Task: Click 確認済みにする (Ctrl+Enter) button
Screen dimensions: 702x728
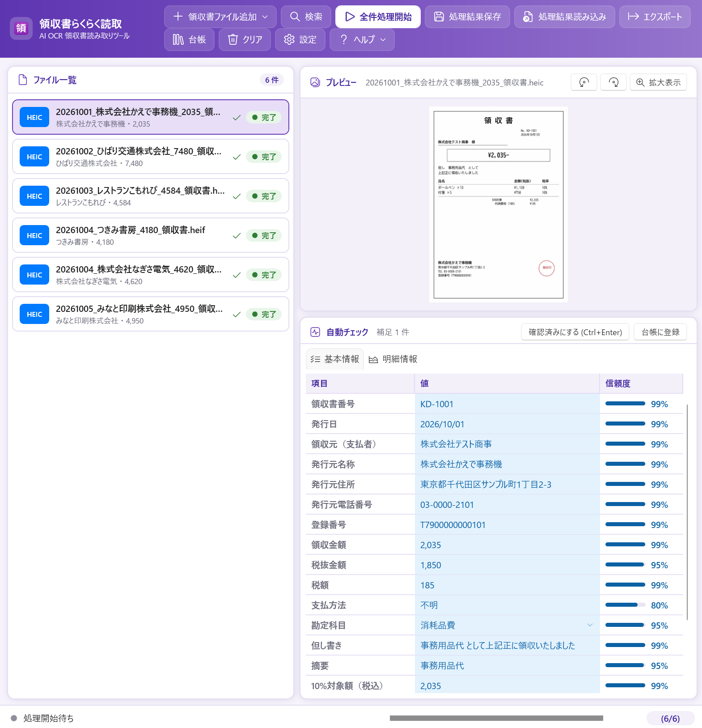Action: [x=575, y=332]
